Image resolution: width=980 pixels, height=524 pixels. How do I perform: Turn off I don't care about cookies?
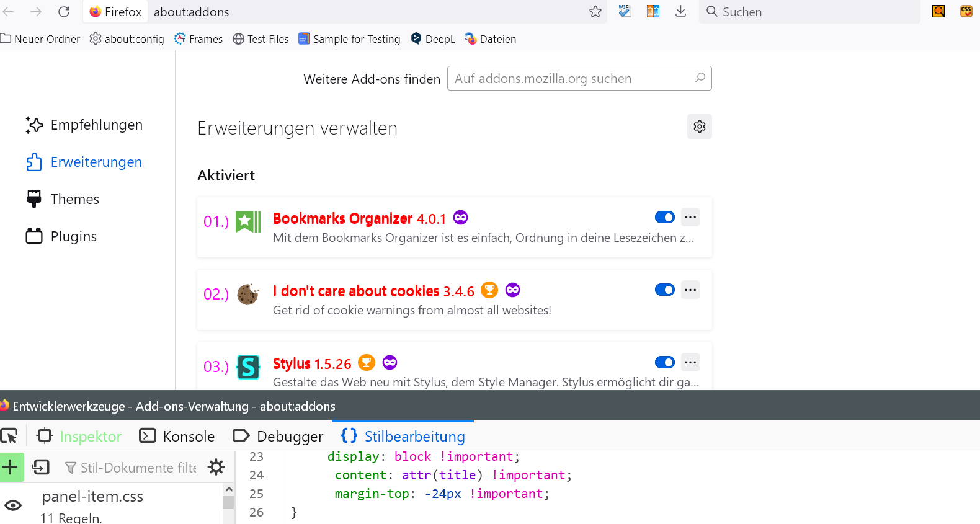pos(664,290)
